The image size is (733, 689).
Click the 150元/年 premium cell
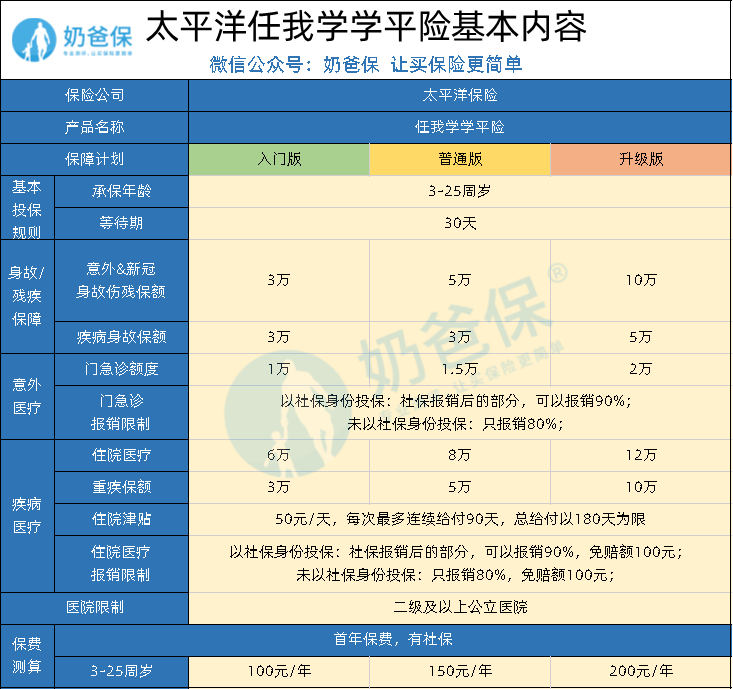click(x=460, y=672)
